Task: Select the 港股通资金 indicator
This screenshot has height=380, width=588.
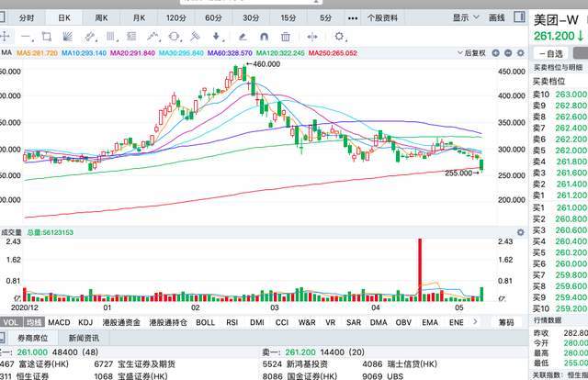Action: point(121,322)
